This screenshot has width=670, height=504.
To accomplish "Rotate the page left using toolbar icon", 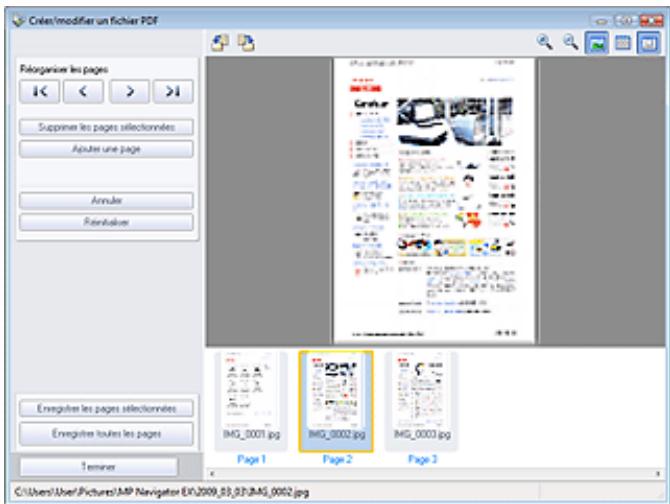I will click(220, 43).
